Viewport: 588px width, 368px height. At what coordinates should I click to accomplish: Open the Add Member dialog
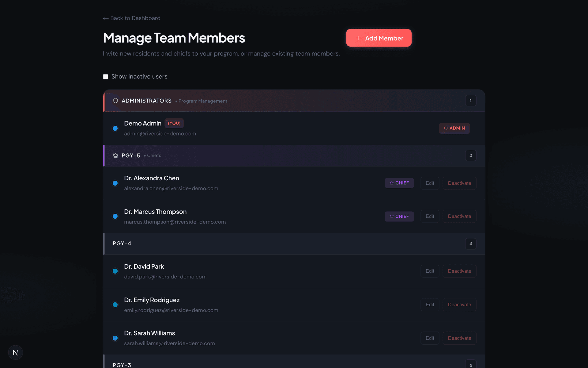coord(379,38)
